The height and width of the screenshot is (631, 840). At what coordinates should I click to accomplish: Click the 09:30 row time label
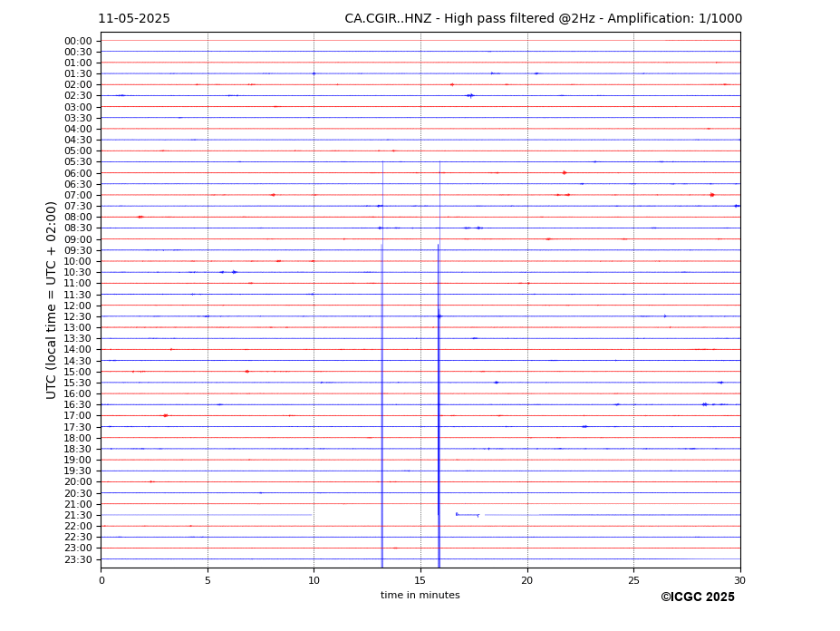click(x=78, y=250)
